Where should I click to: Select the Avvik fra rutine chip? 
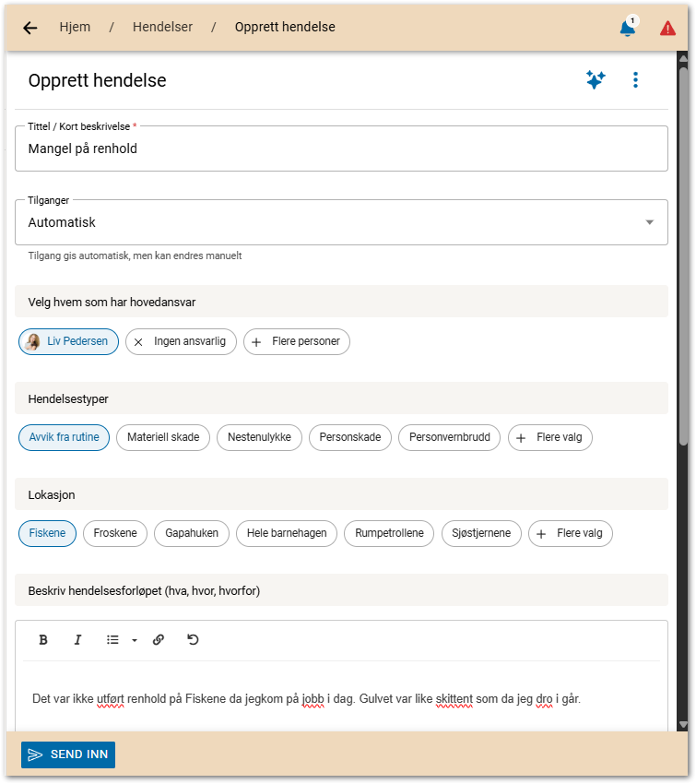(65, 437)
